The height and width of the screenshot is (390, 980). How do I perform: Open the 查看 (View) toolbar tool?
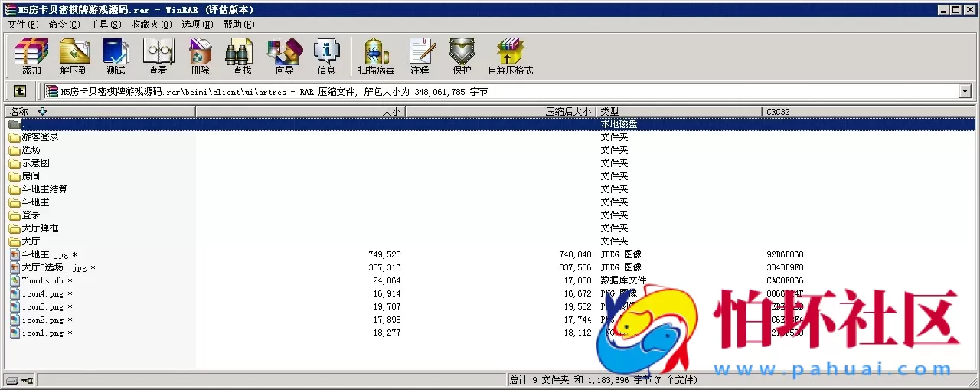coord(158,56)
